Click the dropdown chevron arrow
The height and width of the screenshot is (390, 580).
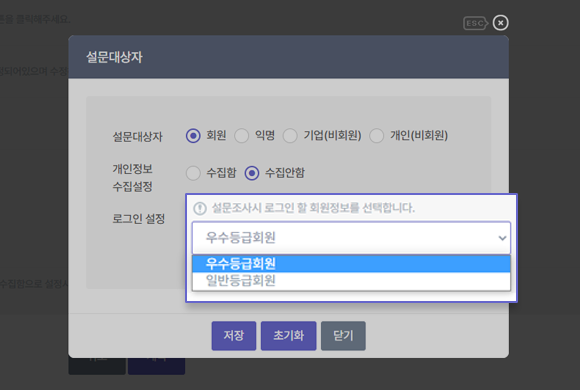coord(502,238)
